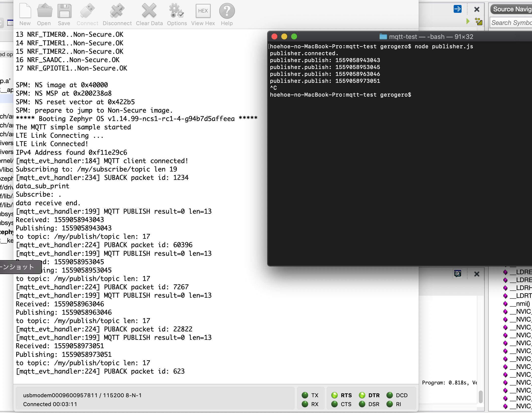Click 'The MQTT simple sample started' line
Image resolution: width=532 pixels, height=413 pixels.
point(73,127)
